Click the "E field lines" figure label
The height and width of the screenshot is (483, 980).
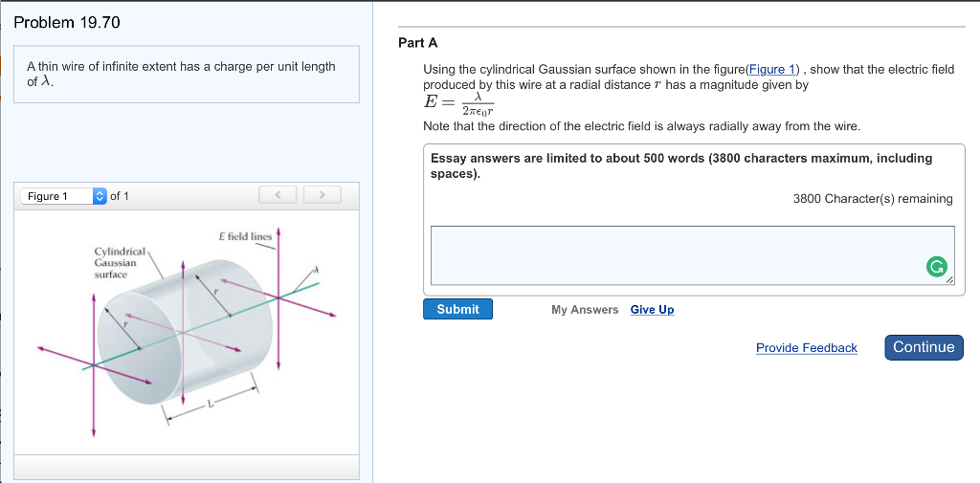coord(245,236)
